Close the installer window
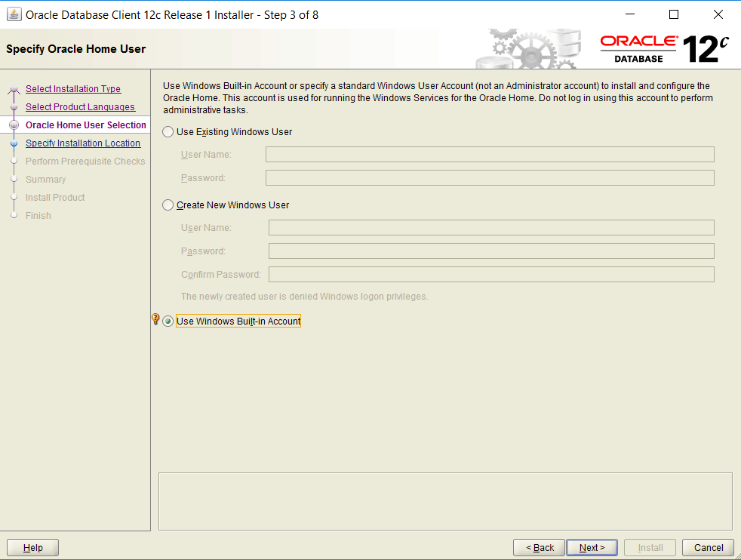The width and height of the screenshot is (741, 560). click(x=718, y=14)
